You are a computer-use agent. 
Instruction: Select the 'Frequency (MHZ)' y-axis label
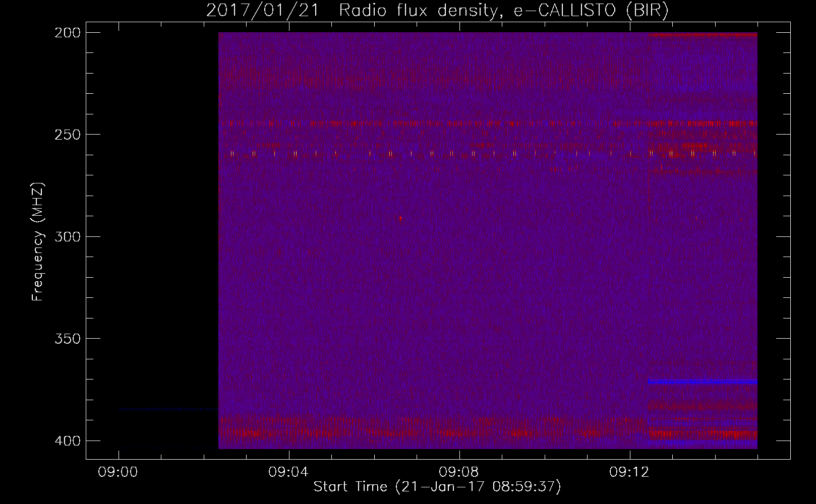38,242
